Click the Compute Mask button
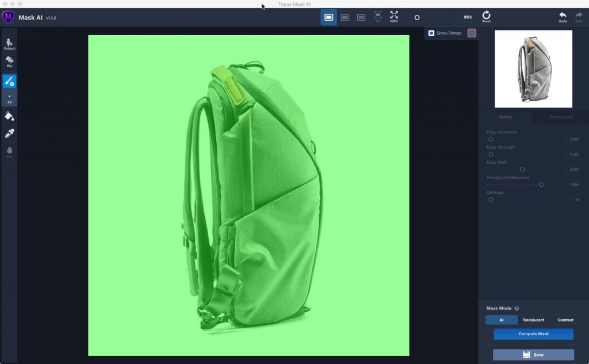The image size is (589, 364). pos(533,334)
